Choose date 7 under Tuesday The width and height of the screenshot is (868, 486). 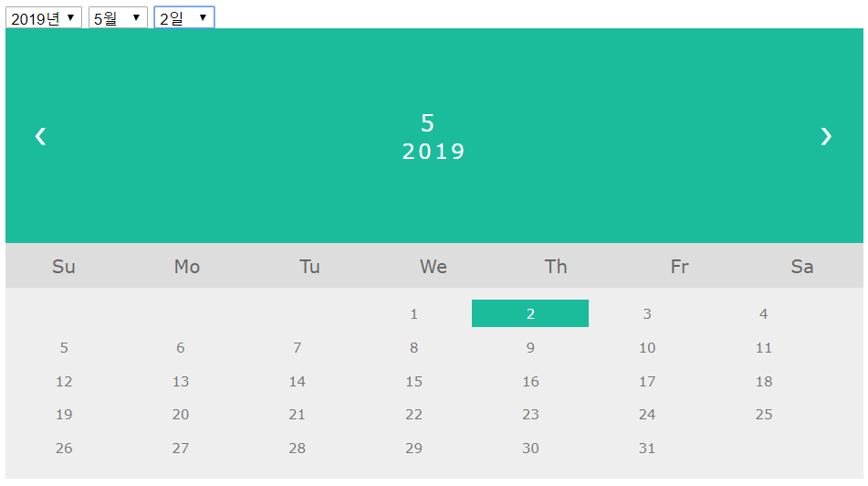coord(297,347)
